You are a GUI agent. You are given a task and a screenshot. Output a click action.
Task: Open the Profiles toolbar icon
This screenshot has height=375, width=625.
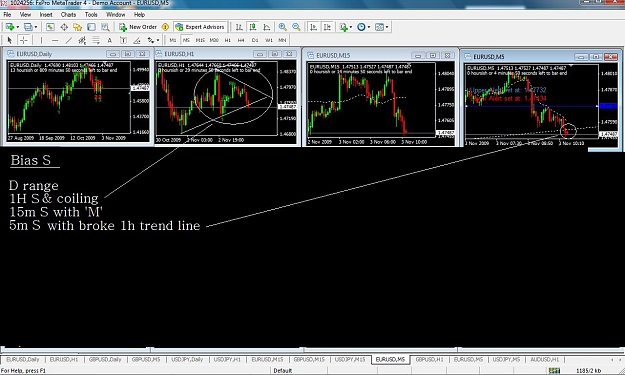click(28, 27)
